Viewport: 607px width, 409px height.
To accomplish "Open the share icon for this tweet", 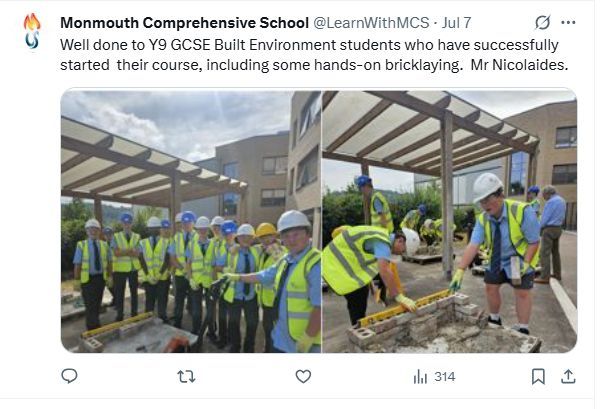I will pos(568,376).
